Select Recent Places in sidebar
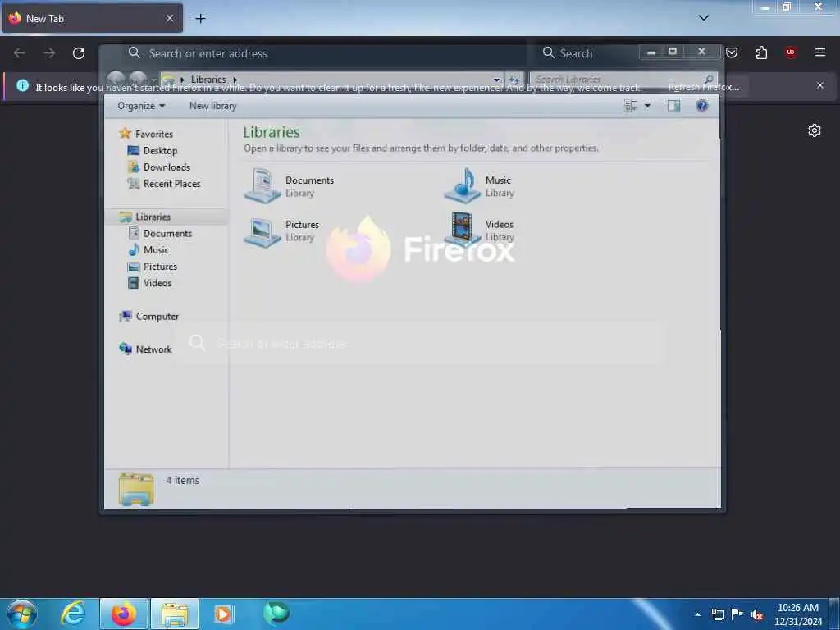 172,184
